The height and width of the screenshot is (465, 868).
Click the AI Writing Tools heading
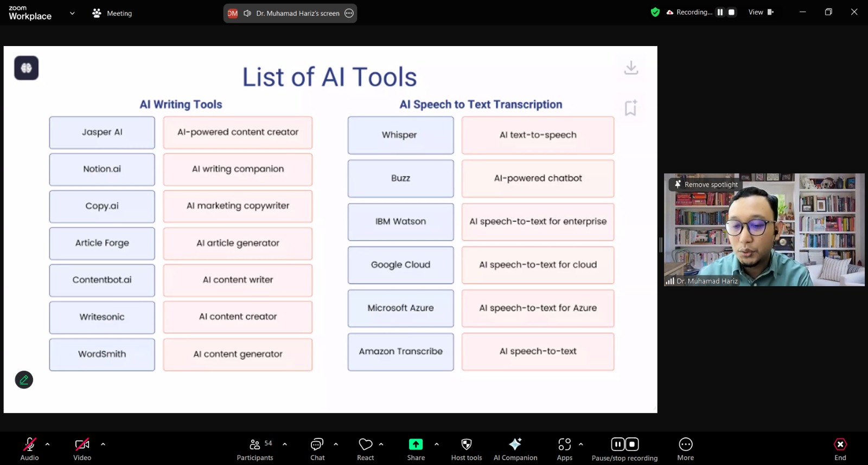pos(181,104)
